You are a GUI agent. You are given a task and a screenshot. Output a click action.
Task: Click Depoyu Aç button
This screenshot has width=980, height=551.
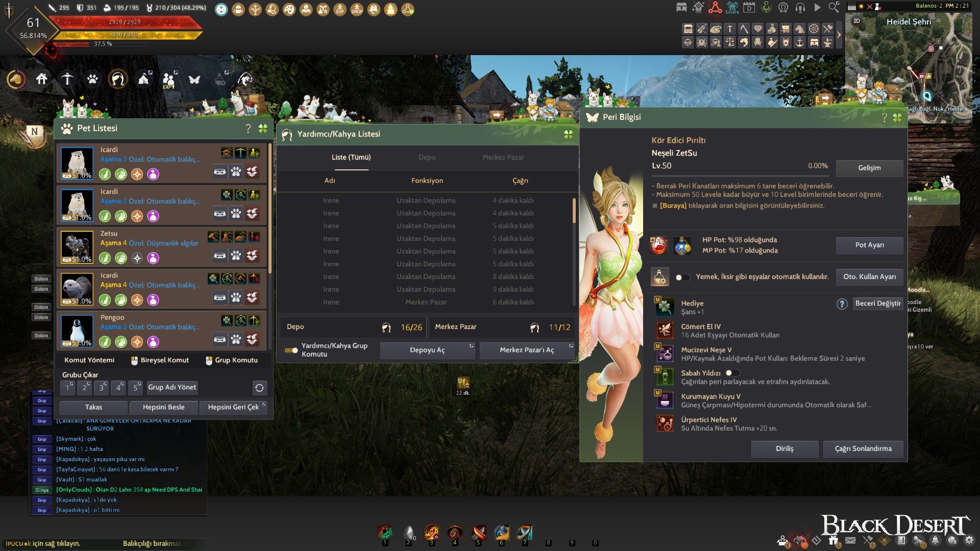[x=427, y=350]
